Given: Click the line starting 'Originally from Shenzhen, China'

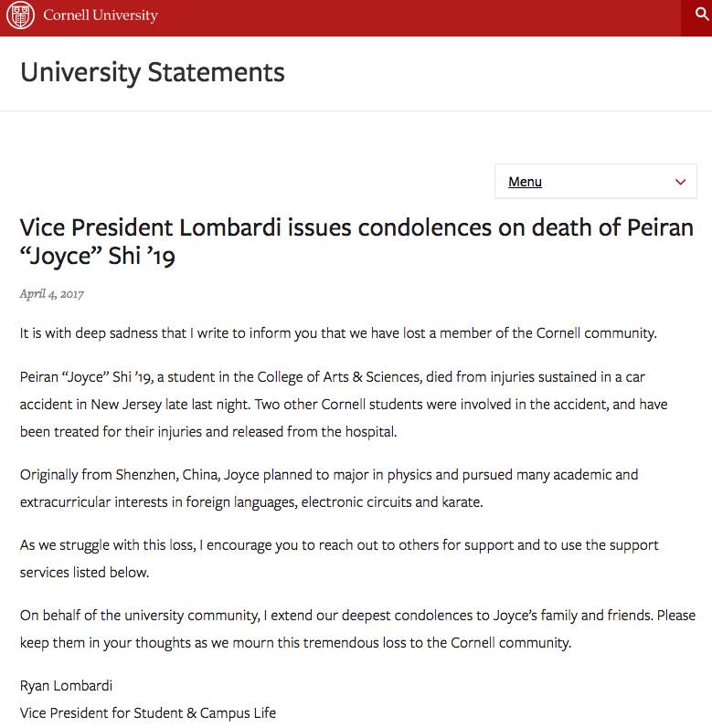Looking at the screenshot, I should 329,475.
